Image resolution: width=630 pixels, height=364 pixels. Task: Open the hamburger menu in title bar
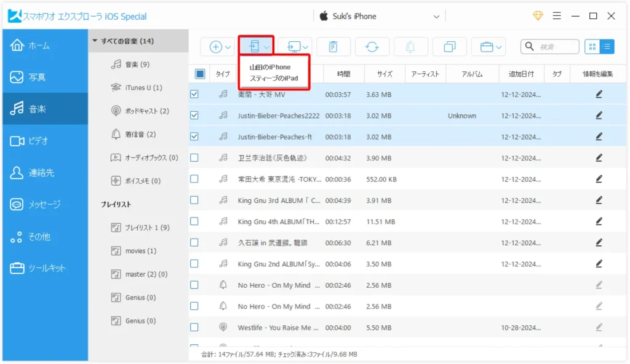(x=556, y=16)
